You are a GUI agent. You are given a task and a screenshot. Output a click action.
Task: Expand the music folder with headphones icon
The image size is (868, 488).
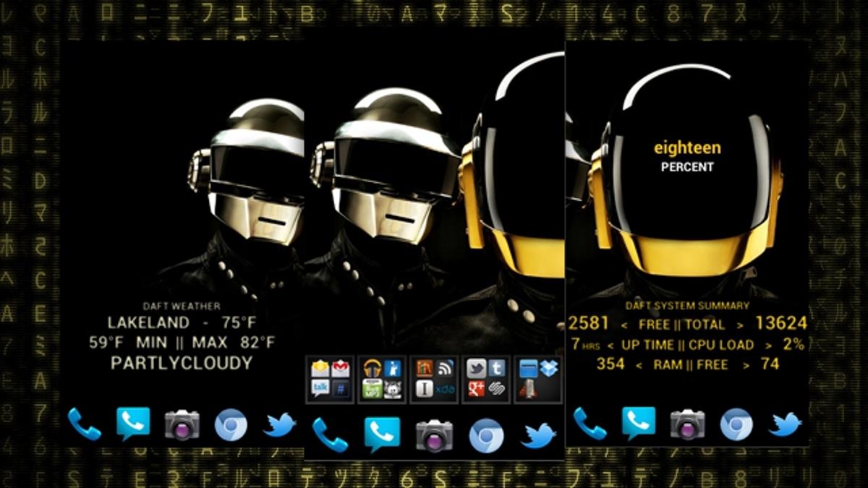(382, 379)
